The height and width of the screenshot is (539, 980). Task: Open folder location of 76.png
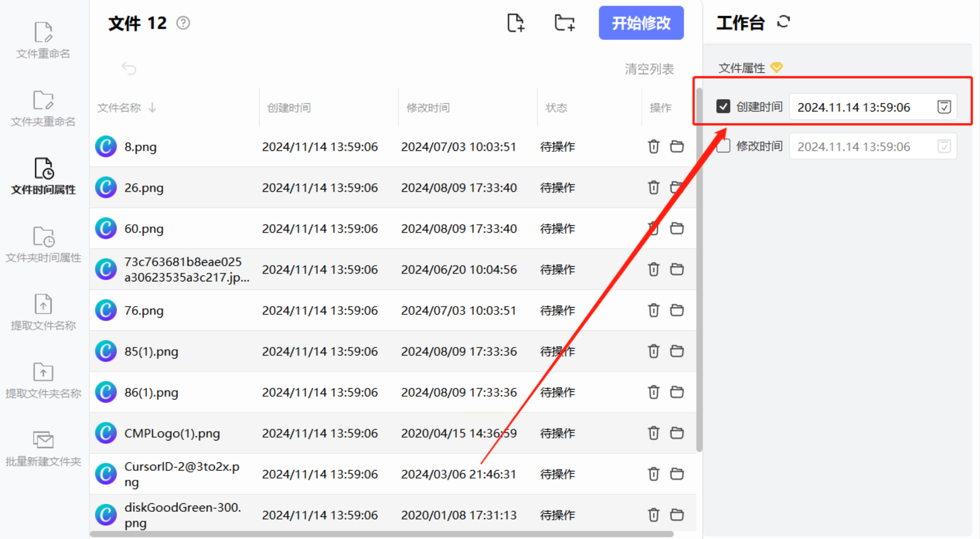677,310
